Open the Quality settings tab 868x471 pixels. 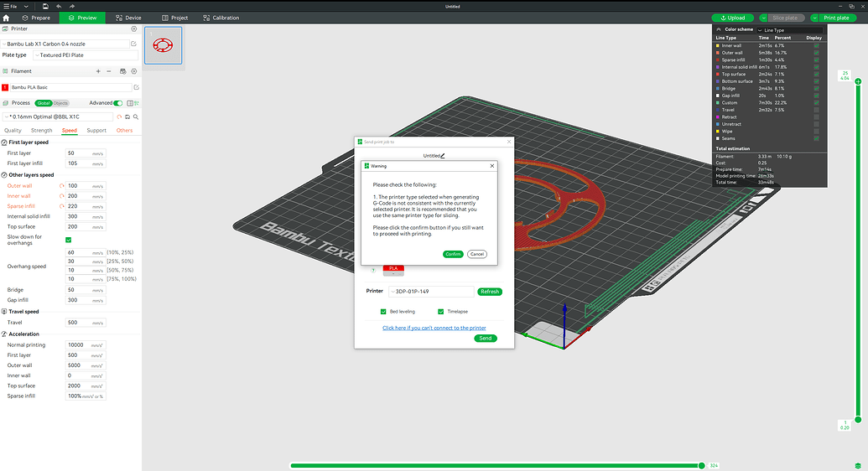pyautogui.click(x=13, y=131)
